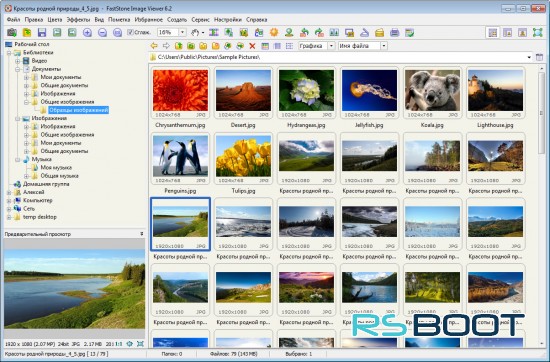Collapse the Библиотеки tree node
The width and height of the screenshot is (550, 362).
coord(9,53)
